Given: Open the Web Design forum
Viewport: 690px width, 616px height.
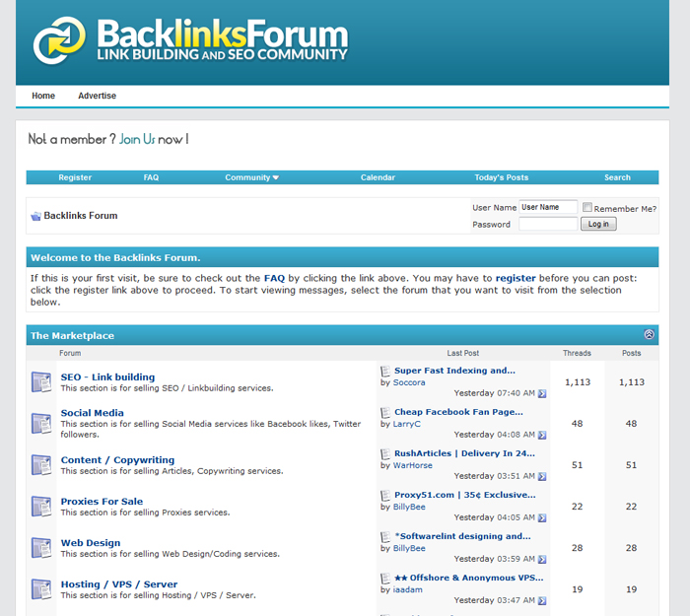Looking at the screenshot, I should (x=91, y=542).
